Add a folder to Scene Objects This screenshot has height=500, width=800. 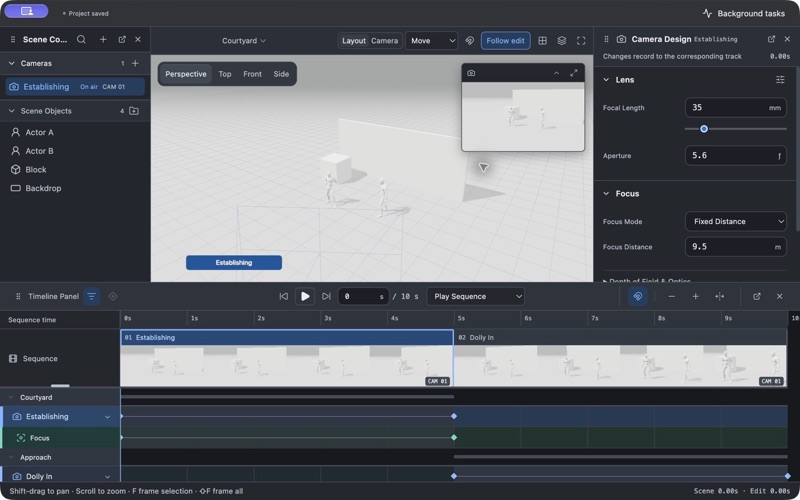tap(134, 111)
